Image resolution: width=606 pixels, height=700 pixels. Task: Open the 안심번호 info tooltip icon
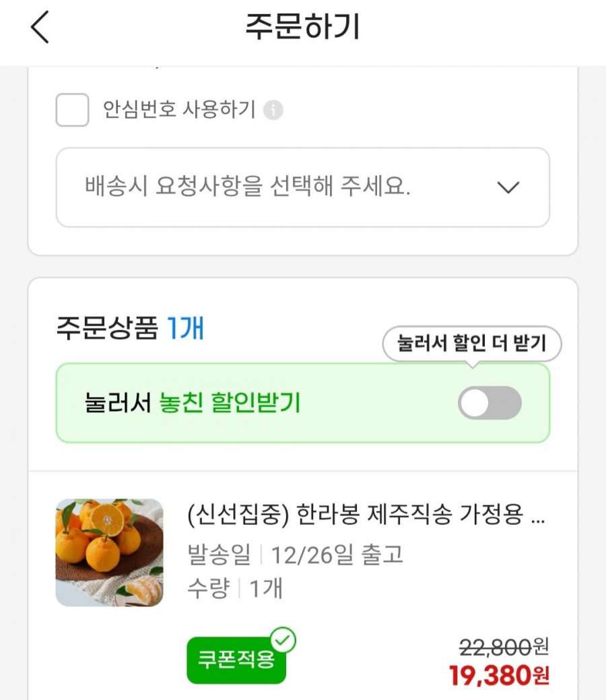[x=273, y=110]
